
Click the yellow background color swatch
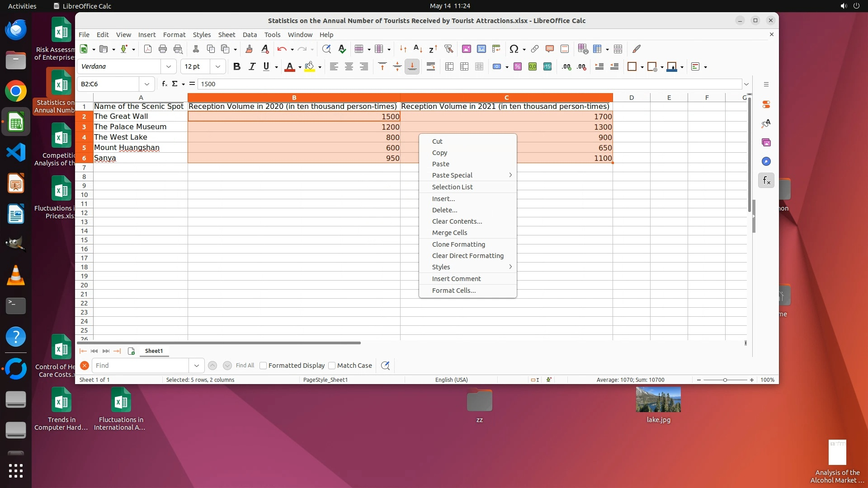(309, 67)
